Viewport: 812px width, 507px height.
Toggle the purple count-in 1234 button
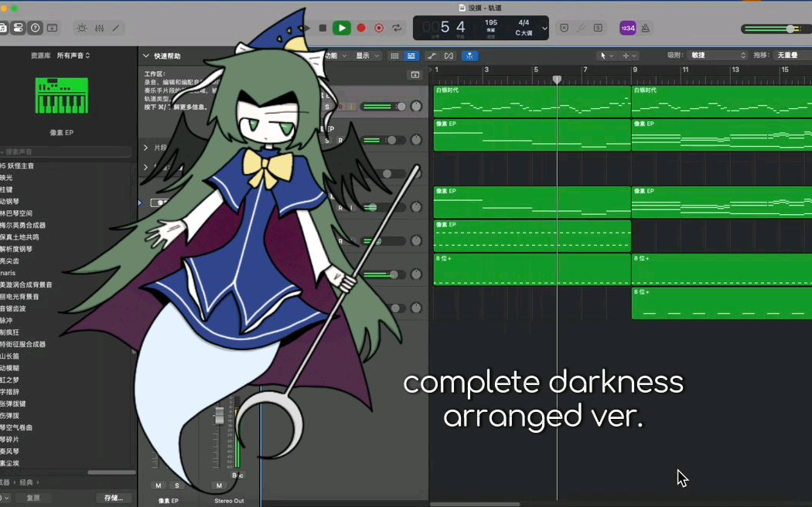point(627,28)
